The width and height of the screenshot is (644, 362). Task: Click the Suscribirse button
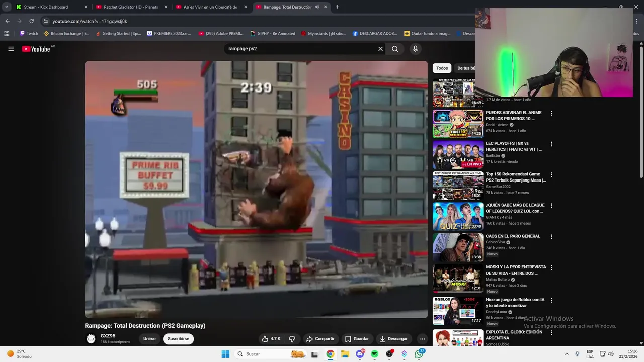coord(178,339)
